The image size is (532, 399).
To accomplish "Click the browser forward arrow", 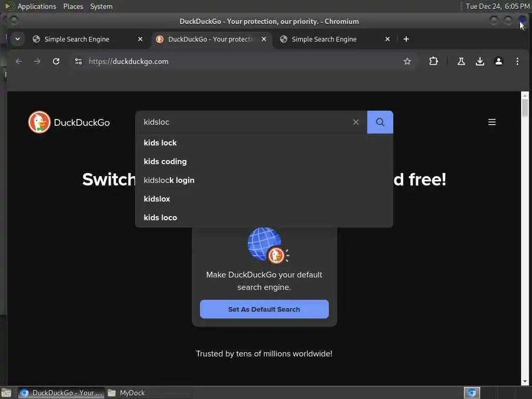I will [x=37, y=61].
